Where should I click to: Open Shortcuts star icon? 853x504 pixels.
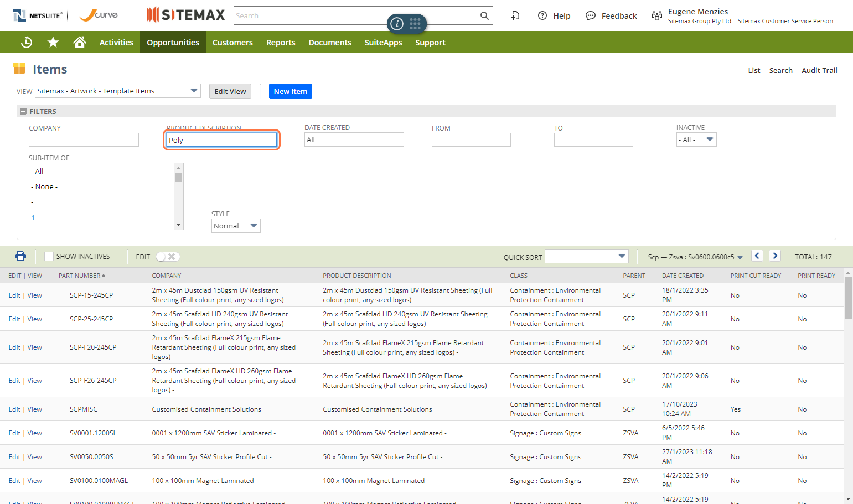(53, 42)
